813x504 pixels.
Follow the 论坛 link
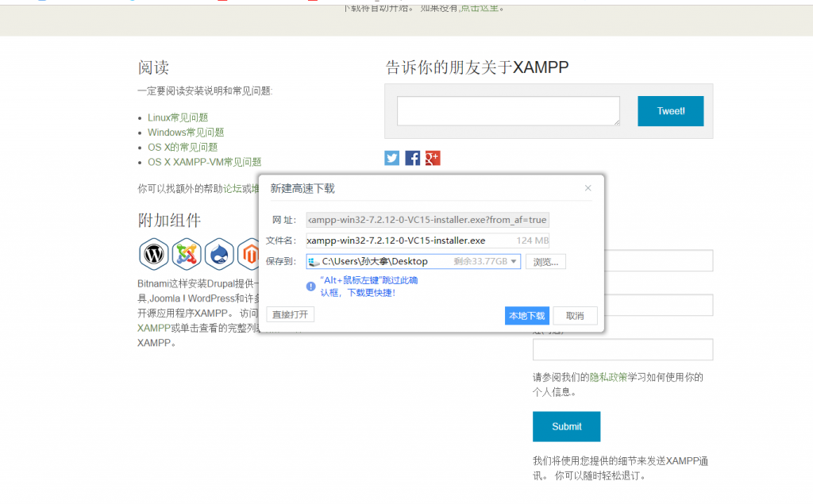coord(233,189)
